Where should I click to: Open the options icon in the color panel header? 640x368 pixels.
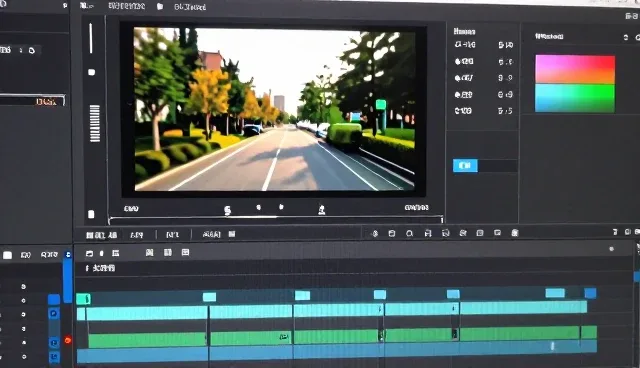626,37
